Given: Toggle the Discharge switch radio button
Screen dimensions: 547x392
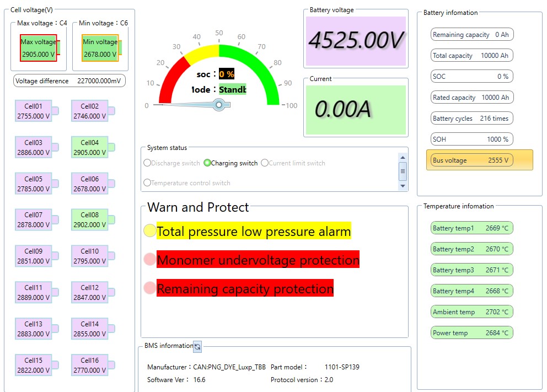Looking at the screenshot, I should (x=147, y=163).
